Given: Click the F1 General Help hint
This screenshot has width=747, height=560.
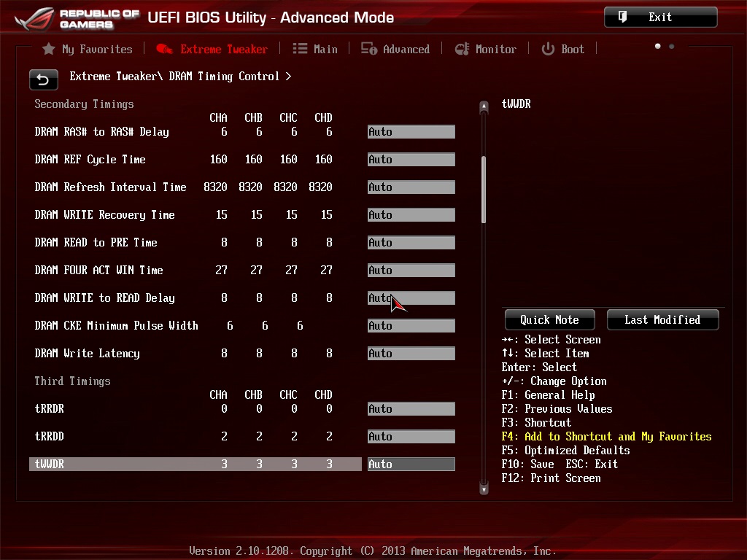Looking at the screenshot, I should (549, 394).
